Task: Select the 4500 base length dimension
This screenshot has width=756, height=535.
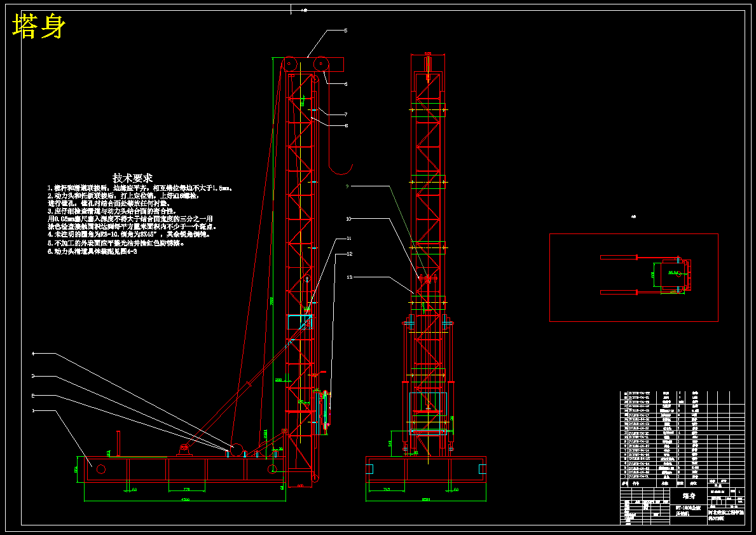Action: pos(185,499)
